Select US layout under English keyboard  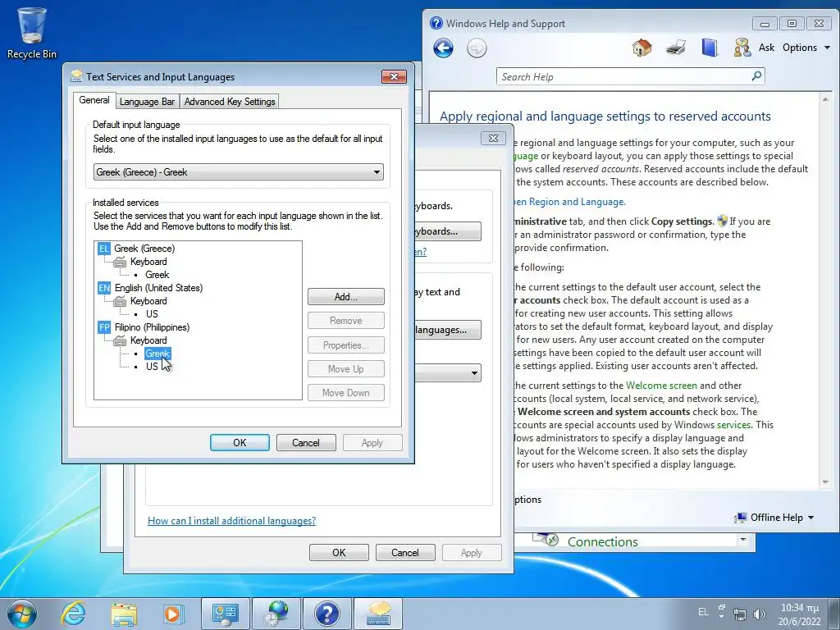pos(152,314)
